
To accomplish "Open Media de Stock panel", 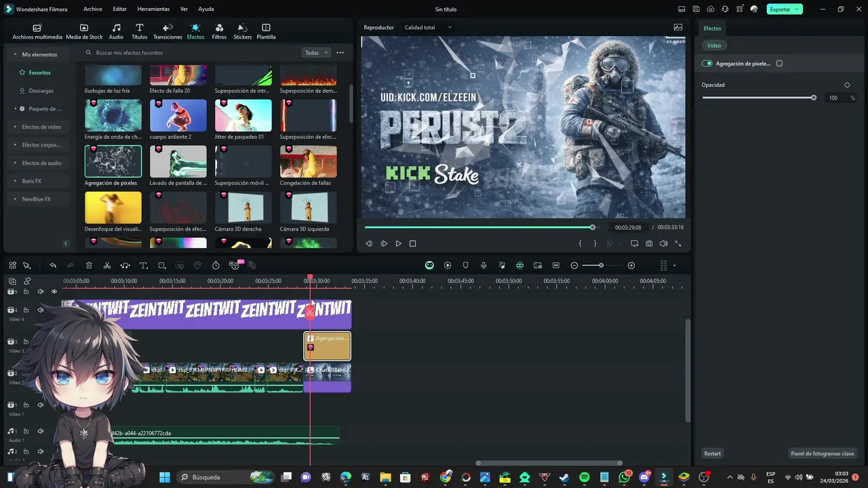I will [84, 31].
